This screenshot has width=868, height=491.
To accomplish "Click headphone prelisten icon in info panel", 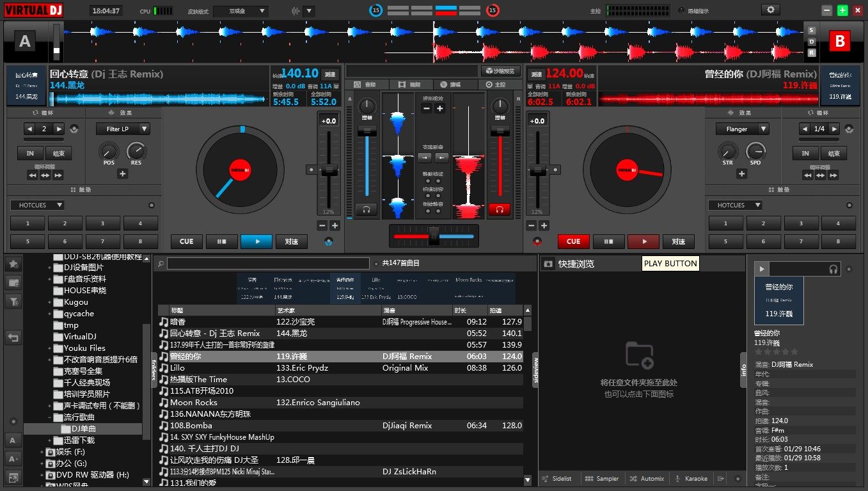I will point(833,269).
